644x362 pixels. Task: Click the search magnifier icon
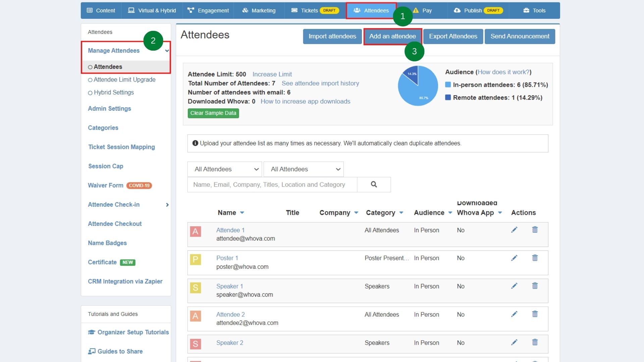[x=374, y=184]
